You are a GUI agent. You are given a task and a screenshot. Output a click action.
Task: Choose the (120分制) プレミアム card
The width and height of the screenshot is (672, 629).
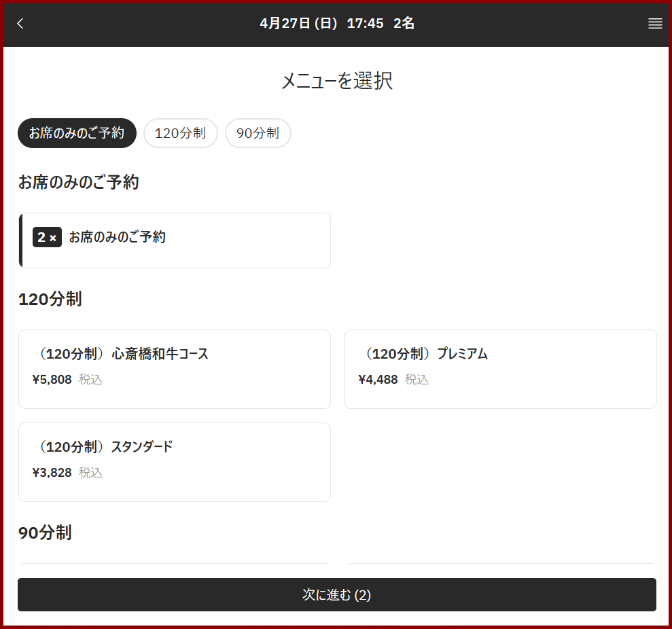point(501,369)
